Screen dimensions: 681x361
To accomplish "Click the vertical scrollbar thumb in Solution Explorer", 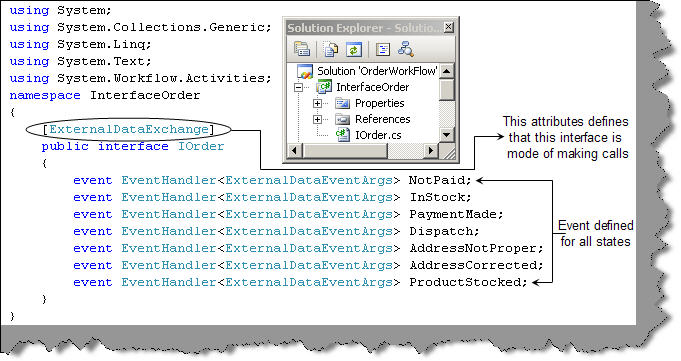I will pyautogui.click(x=446, y=89).
